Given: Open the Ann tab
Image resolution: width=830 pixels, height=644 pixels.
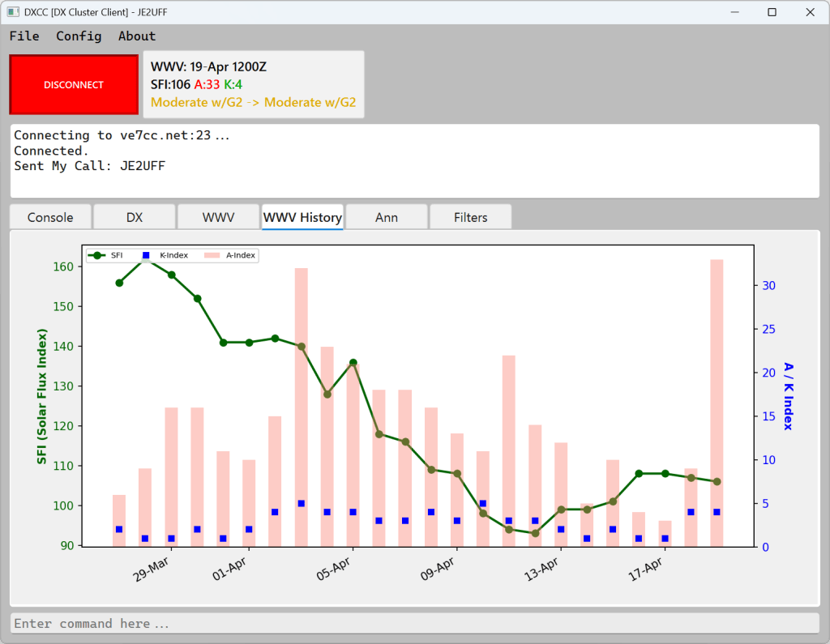Looking at the screenshot, I should (x=387, y=217).
